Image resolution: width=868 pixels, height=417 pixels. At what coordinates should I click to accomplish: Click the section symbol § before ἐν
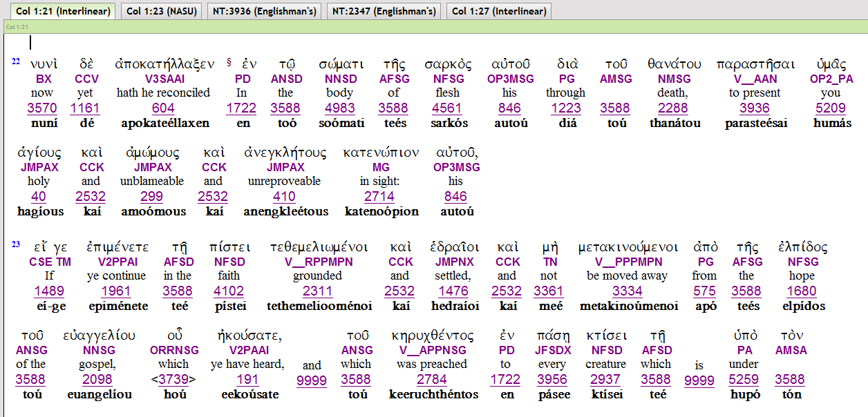229,63
